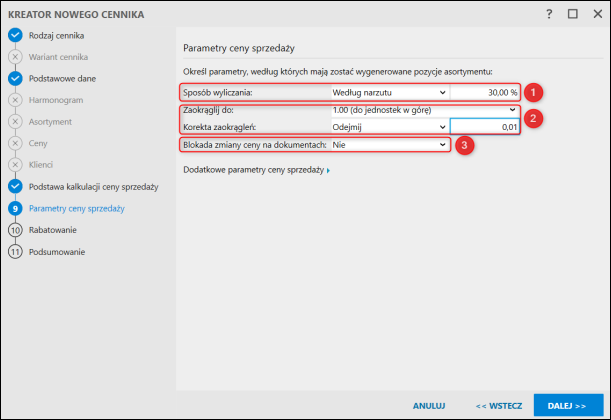Click the markup percentage field showing 30,00 %
Screen dimensions: 611x420
click(x=485, y=92)
